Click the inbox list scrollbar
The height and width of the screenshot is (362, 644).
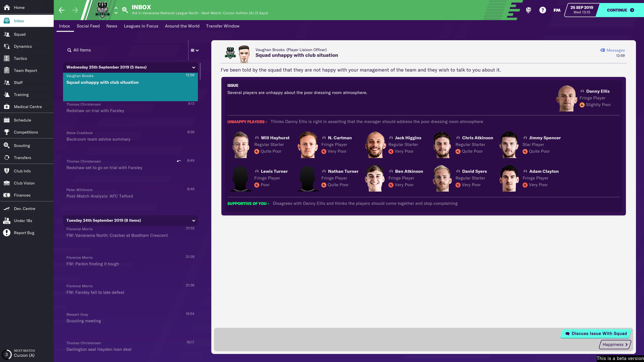point(200,71)
